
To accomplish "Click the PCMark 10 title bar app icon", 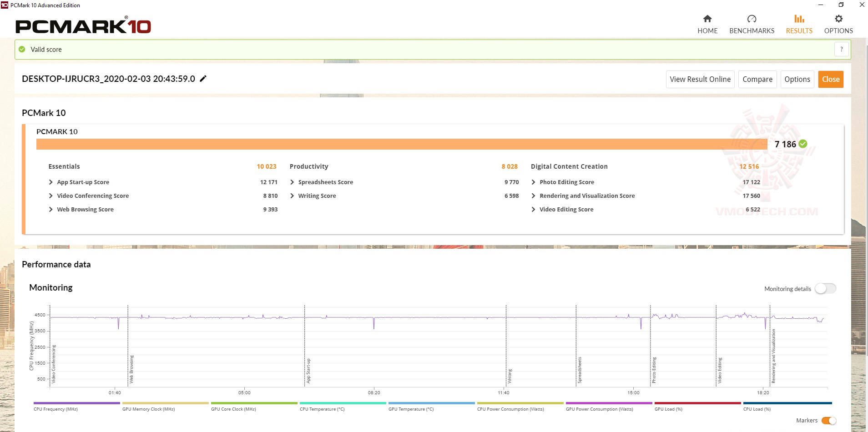I will coord(5,5).
